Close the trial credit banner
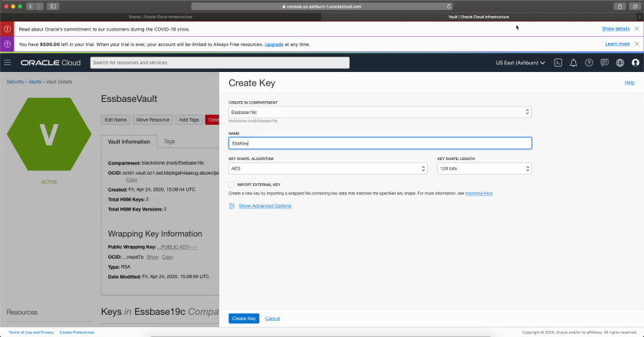 637,44
